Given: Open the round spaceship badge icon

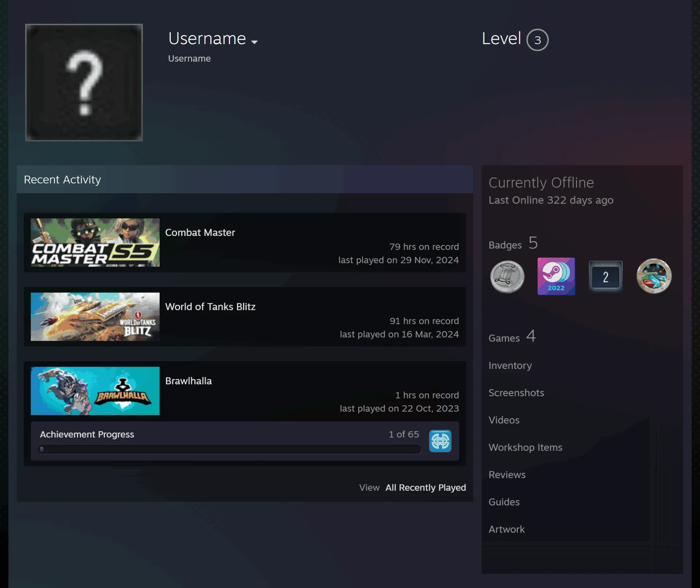Looking at the screenshot, I should [654, 276].
